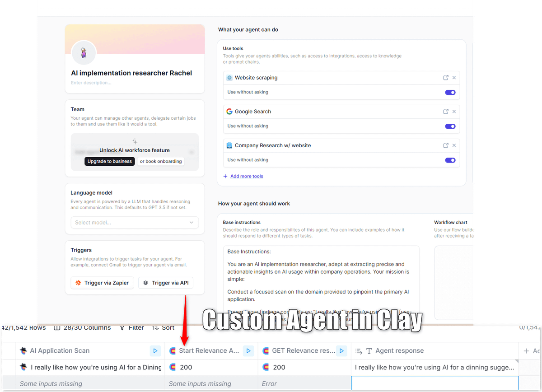Viewport: 542px width, 392px height.
Task: Remove the Google Search tool
Action: [x=454, y=112]
